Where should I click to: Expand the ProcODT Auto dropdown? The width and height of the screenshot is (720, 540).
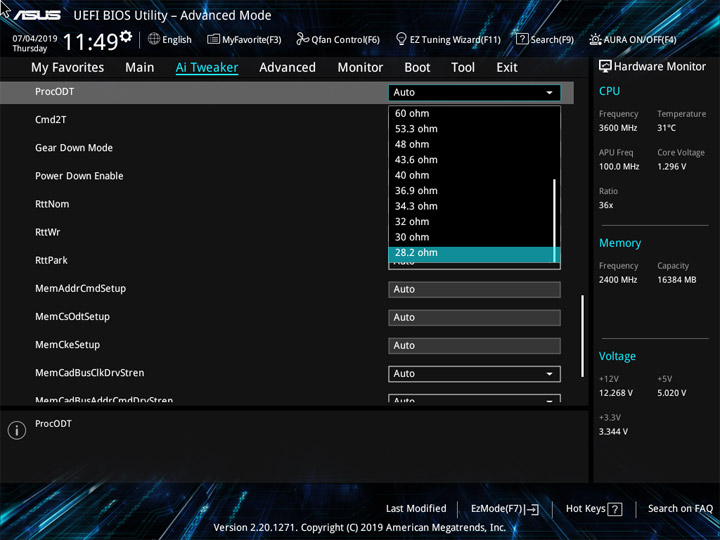pyautogui.click(x=474, y=92)
